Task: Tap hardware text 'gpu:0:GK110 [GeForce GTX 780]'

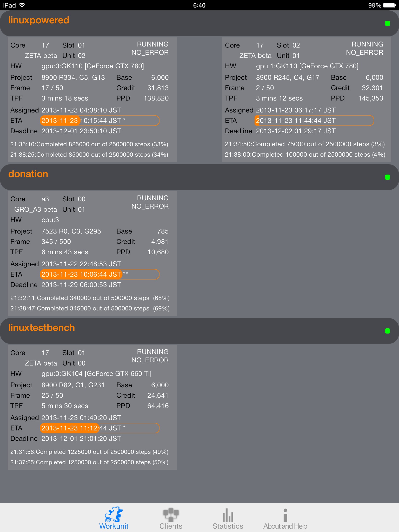Action: (x=93, y=66)
